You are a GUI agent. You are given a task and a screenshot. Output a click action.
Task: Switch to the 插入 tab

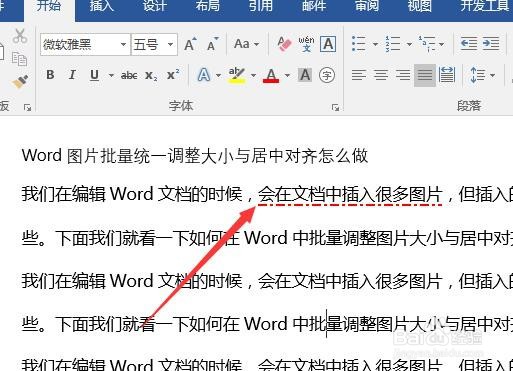(102, 6)
